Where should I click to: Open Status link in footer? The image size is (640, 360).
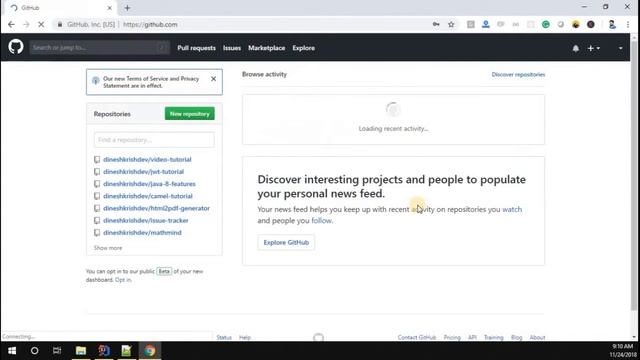coord(224,337)
